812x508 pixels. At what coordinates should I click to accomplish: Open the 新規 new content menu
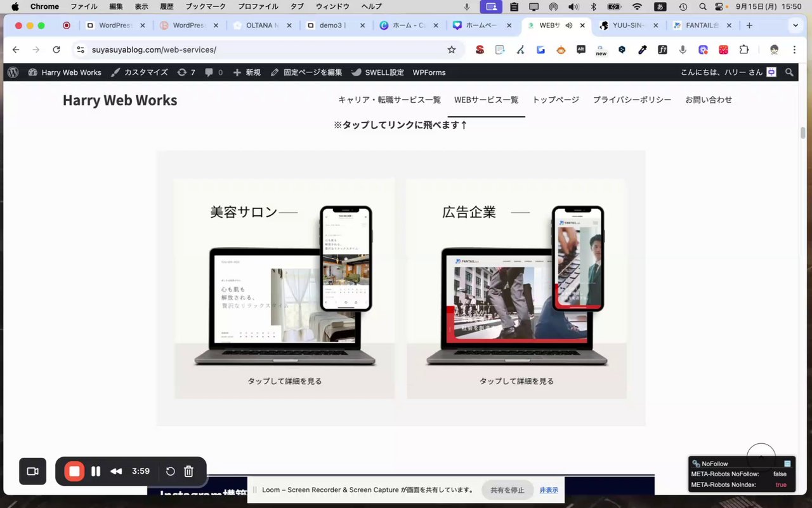[247, 72]
